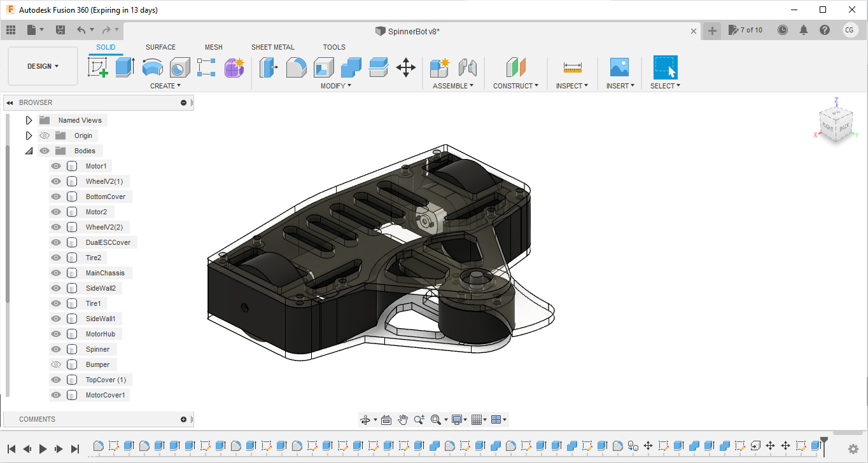Open the MODIFY dropdown menu

click(335, 85)
